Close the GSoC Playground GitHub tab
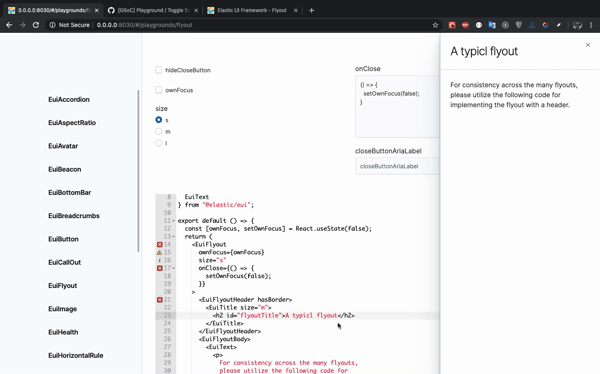 pyautogui.click(x=196, y=10)
